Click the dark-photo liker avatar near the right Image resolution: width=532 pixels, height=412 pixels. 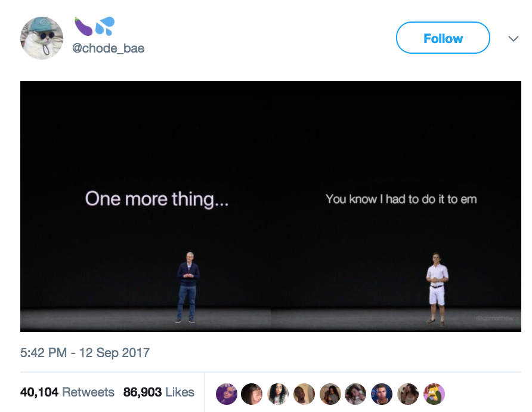tap(381, 393)
